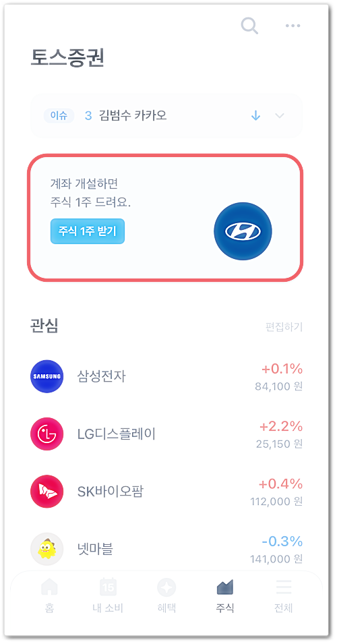This screenshot has height=644, width=337.
Task: Open LG디스플레이 stock entry
Action: (x=166, y=434)
